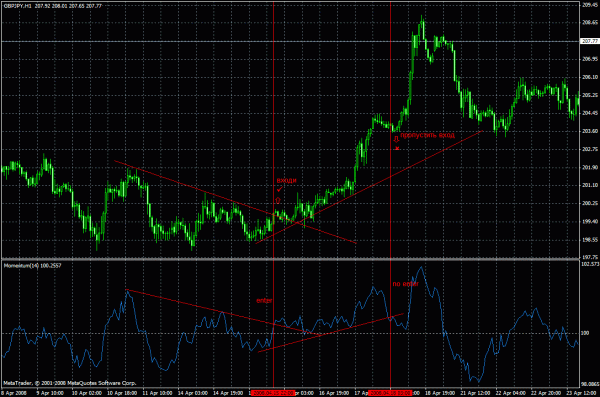This screenshot has width=600, height=397.
Task: Click the current price tag 207.77
Action: click(x=590, y=41)
